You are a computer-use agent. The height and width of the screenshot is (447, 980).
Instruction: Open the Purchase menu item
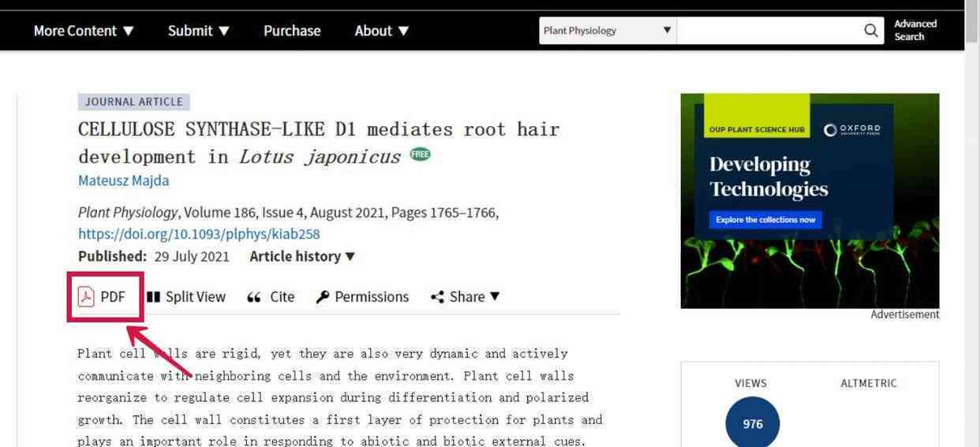(292, 31)
